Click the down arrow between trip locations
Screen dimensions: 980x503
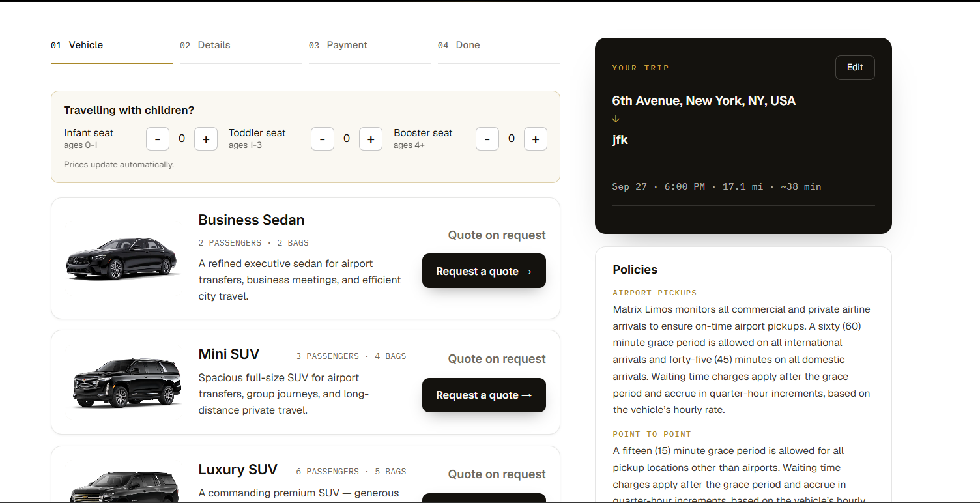(616, 119)
